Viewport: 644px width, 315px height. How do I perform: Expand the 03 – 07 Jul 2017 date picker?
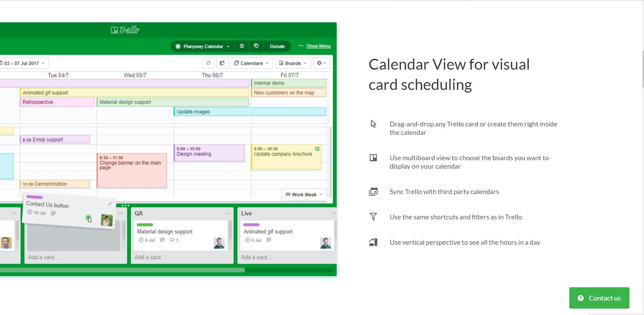tap(24, 63)
